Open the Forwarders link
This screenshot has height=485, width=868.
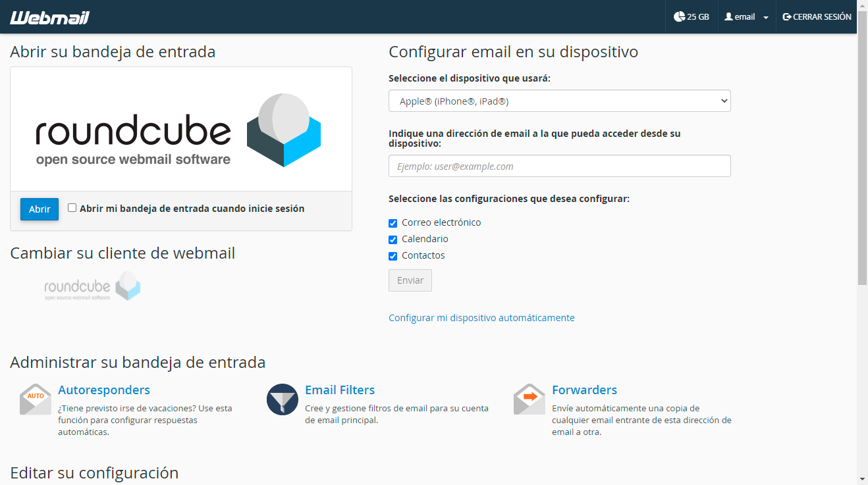585,390
